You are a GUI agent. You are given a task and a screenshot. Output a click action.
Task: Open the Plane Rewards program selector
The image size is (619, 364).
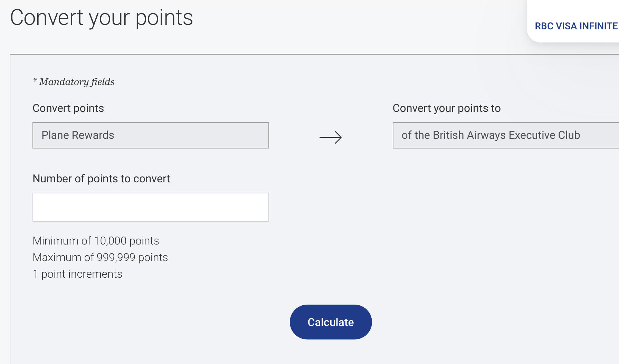coord(151,135)
